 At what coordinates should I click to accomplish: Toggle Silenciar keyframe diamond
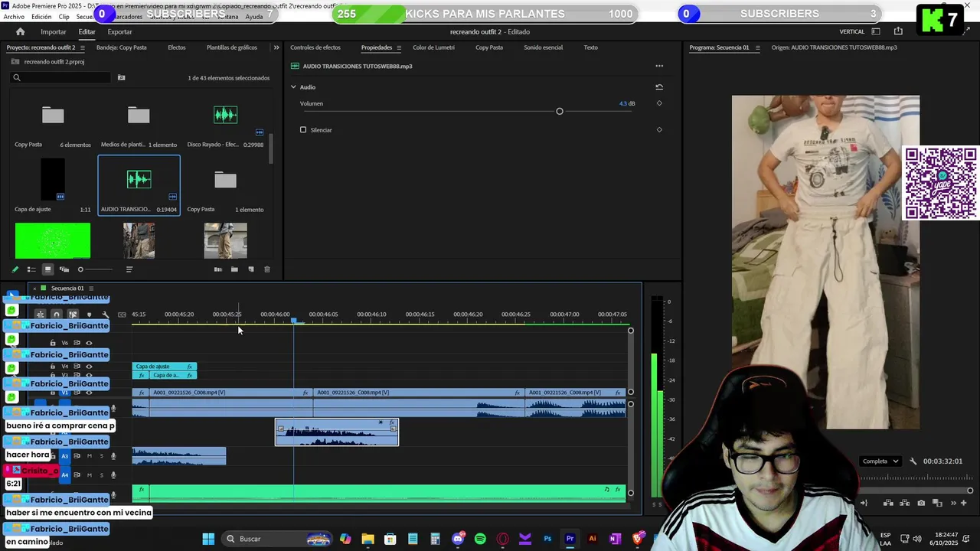(x=659, y=129)
